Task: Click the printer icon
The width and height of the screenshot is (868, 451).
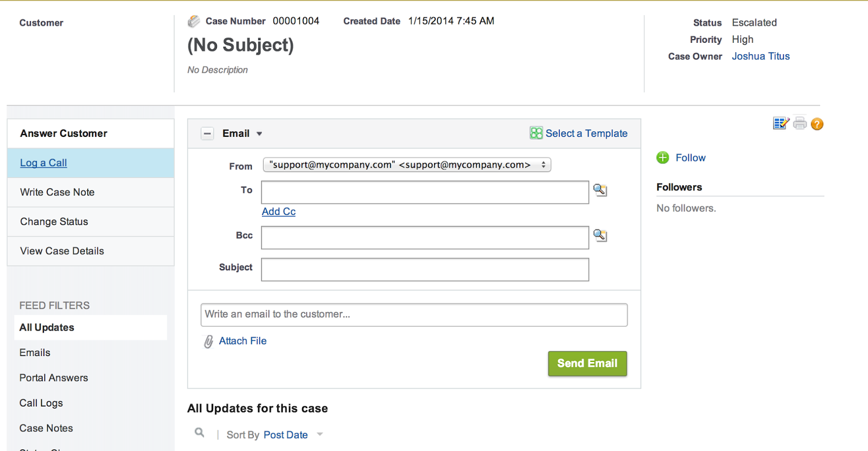Action: click(800, 124)
